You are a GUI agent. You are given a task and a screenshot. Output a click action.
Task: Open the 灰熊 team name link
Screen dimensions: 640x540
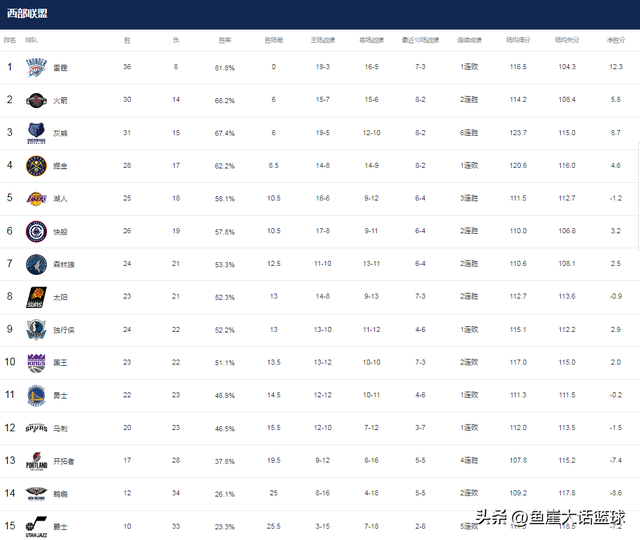click(60, 133)
